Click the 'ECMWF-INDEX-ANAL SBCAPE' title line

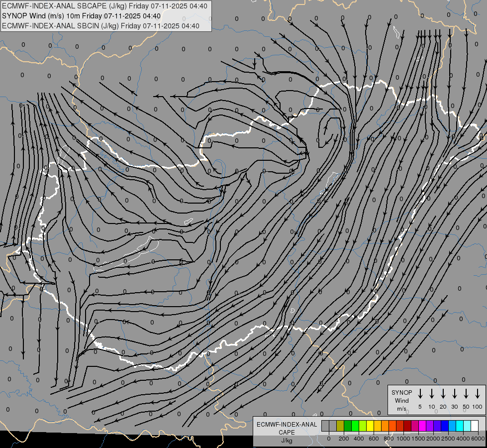[104, 6]
